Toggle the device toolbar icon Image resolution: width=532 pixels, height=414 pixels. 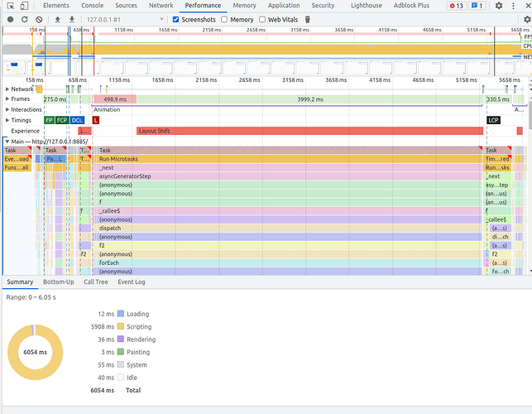pyautogui.click(x=24, y=6)
